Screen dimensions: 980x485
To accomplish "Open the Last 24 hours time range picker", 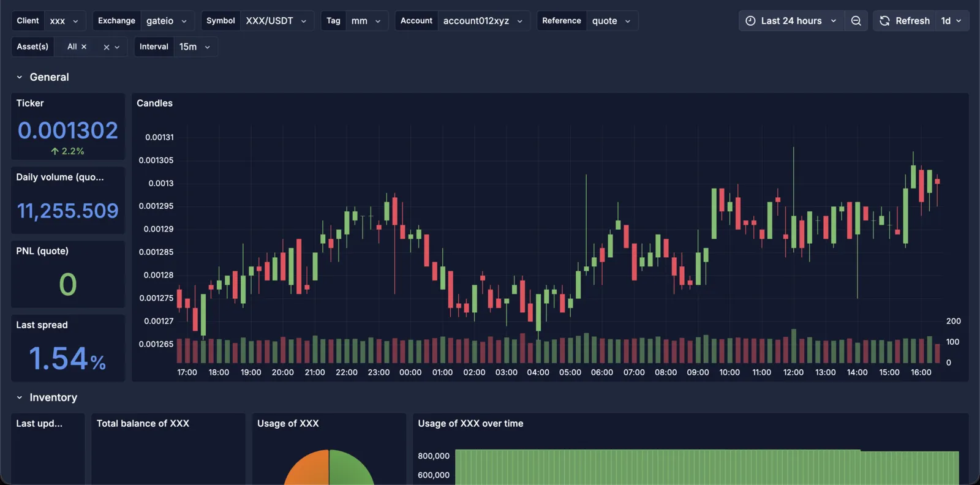I will pos(791,21).
